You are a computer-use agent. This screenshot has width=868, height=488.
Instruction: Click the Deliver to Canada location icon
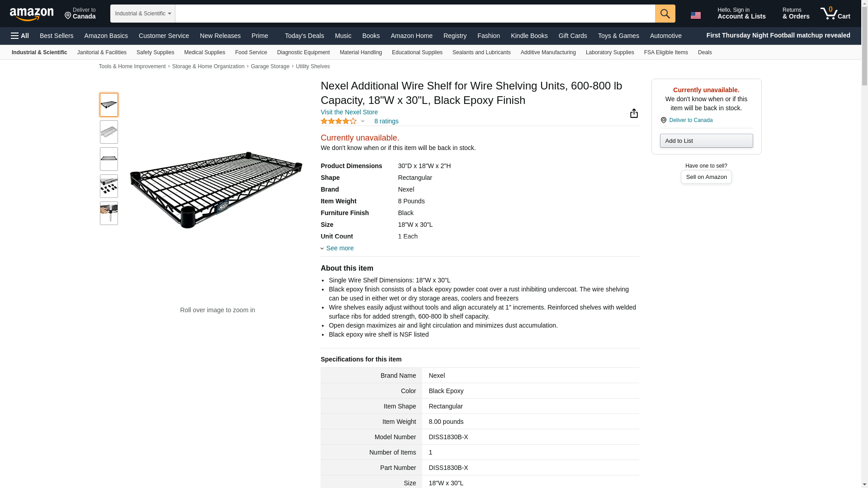click(663, 120)
